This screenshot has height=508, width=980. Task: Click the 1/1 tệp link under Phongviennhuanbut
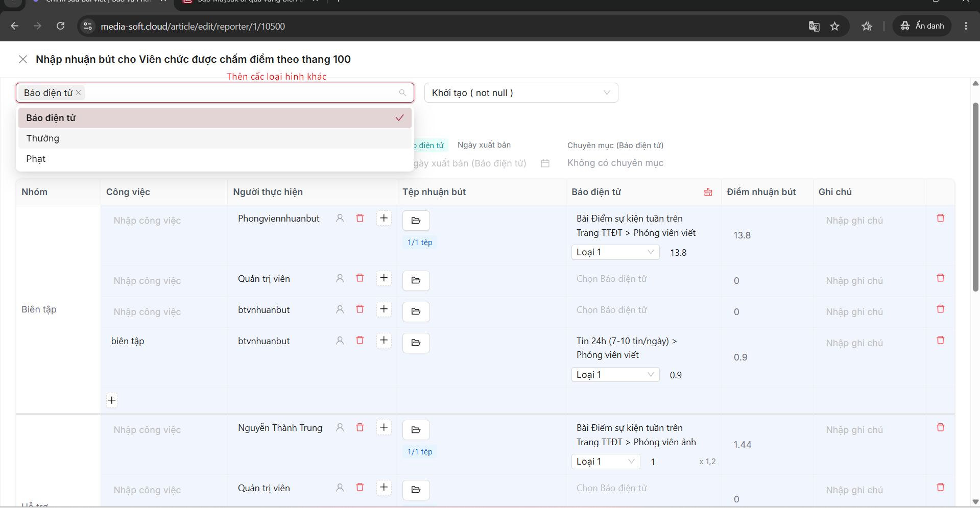coord(420,243)
